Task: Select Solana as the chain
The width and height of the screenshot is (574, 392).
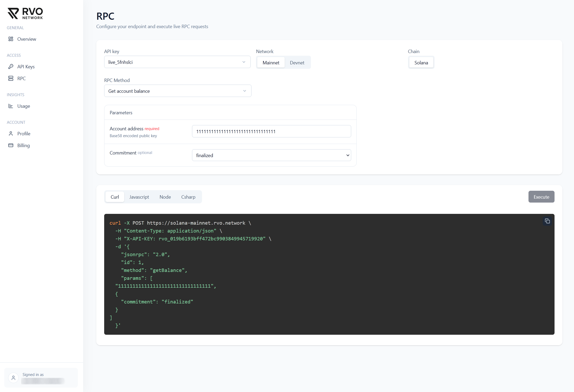Action: click(421, 62)
